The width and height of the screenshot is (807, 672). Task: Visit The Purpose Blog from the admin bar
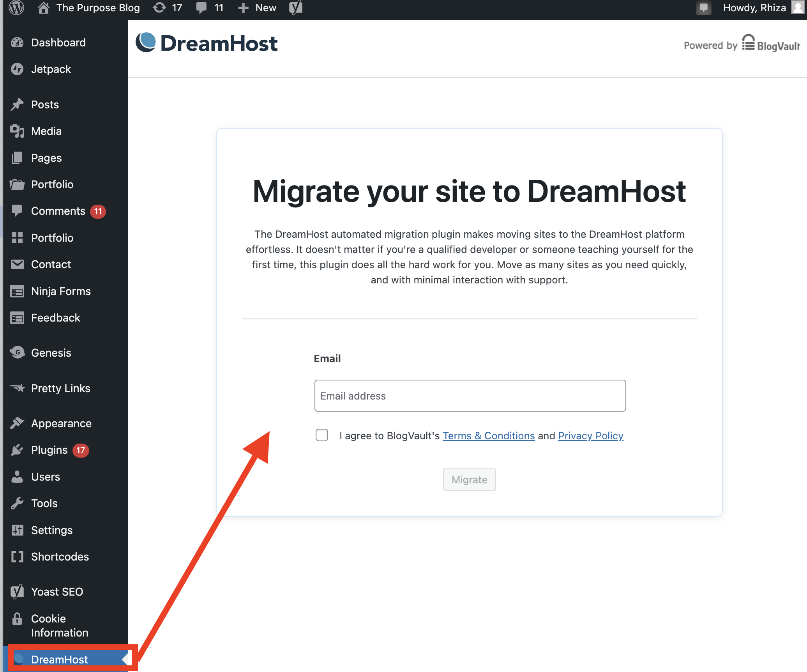click(97, 7)
